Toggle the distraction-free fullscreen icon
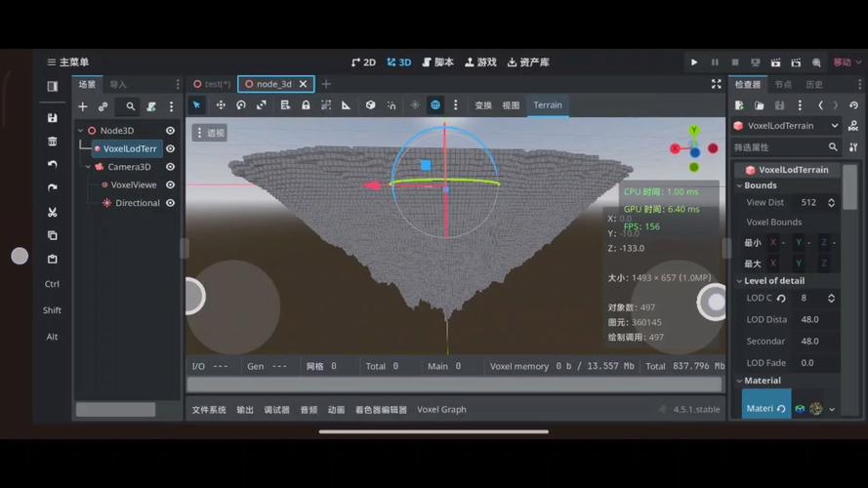 coord(716,85)
